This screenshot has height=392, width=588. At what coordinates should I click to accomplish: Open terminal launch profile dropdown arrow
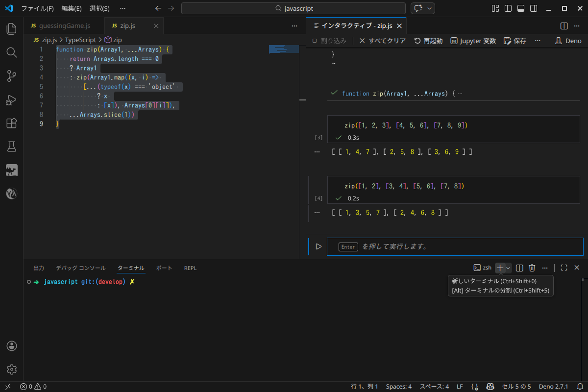[x=508, y=268]
